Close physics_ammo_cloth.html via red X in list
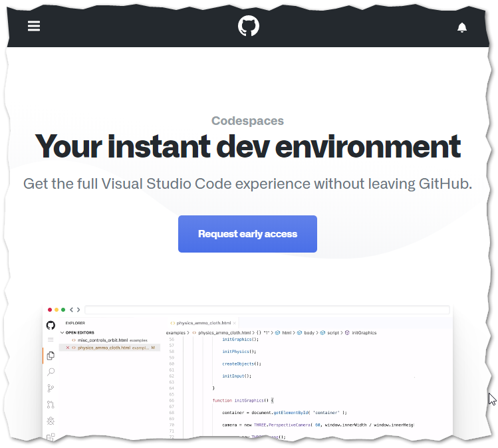The width and height of the screenshot is (498, 448). pos(68,348)
